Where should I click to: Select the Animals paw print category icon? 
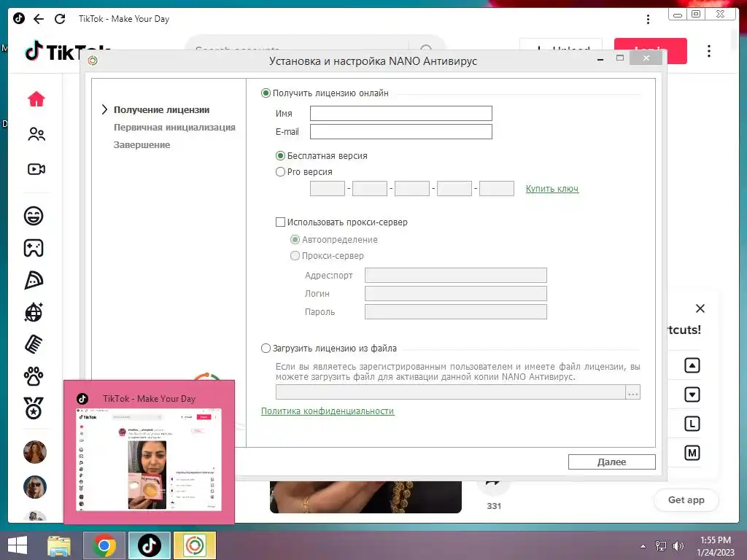34,376
